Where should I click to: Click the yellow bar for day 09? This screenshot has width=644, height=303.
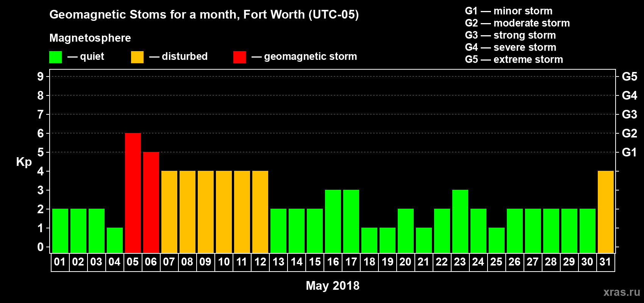[x=206, y=212]
